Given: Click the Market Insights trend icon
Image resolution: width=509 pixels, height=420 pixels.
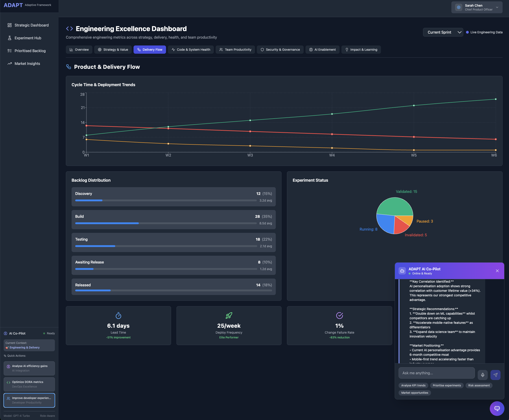Looking at the screenshot, I should (x=10, y=64).
